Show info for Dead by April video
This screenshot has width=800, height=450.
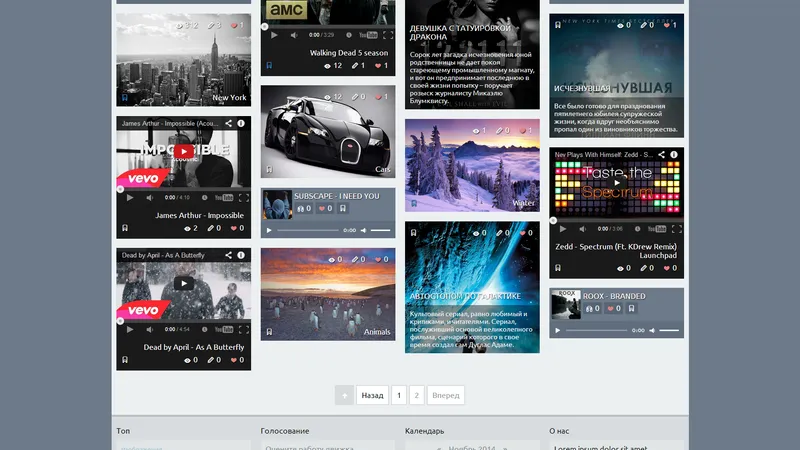241,255
